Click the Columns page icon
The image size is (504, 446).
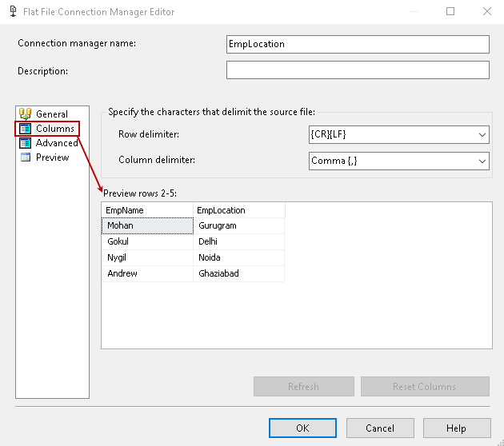(x=25, y=129)
